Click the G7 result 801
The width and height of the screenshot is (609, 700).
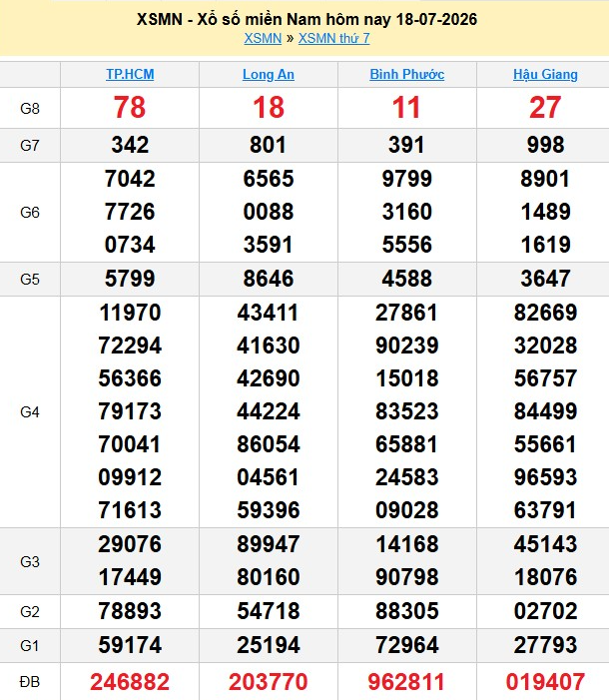[269, 145]
